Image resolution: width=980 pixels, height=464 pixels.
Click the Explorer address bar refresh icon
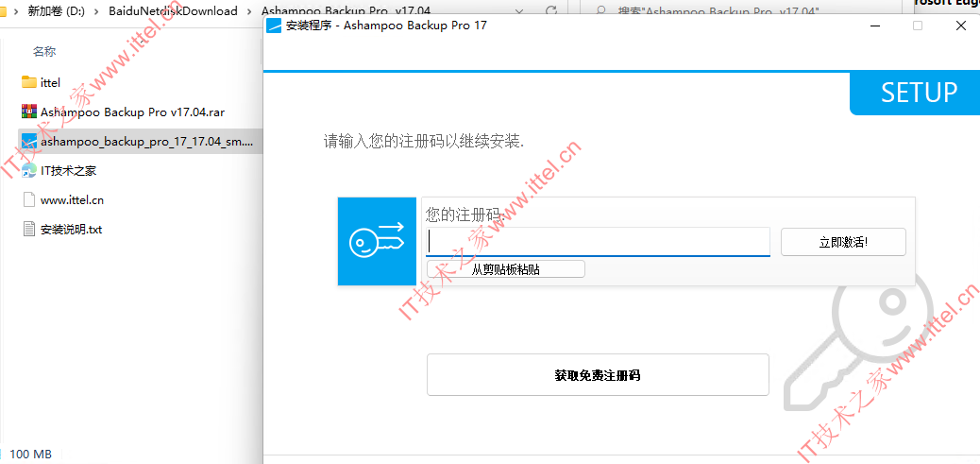(551, 10)
